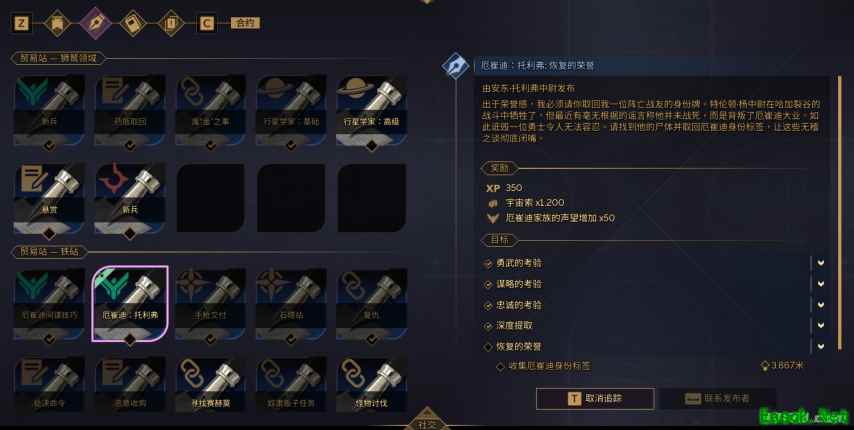
Task: Switch to previous tab with Z key icon
Action: click(x=22, y=23)
